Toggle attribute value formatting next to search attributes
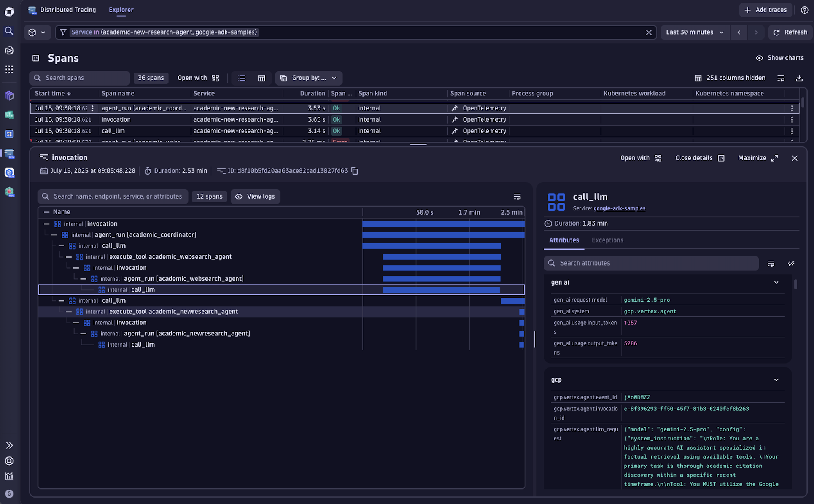 point(791,263)
